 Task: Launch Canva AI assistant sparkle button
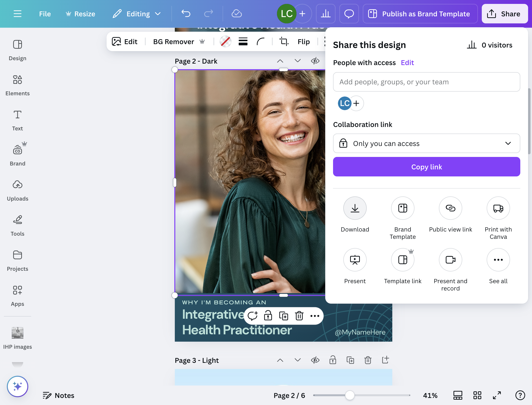[x=18, y=386]
